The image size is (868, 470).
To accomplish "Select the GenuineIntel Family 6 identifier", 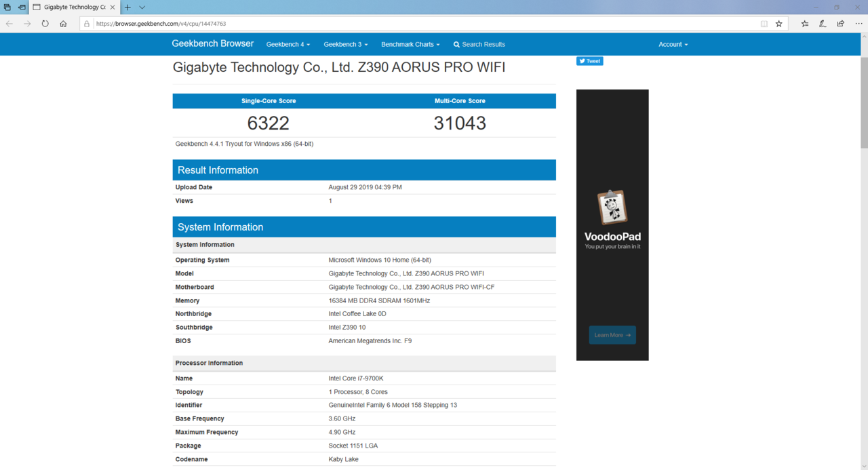I will pos(393,405).
